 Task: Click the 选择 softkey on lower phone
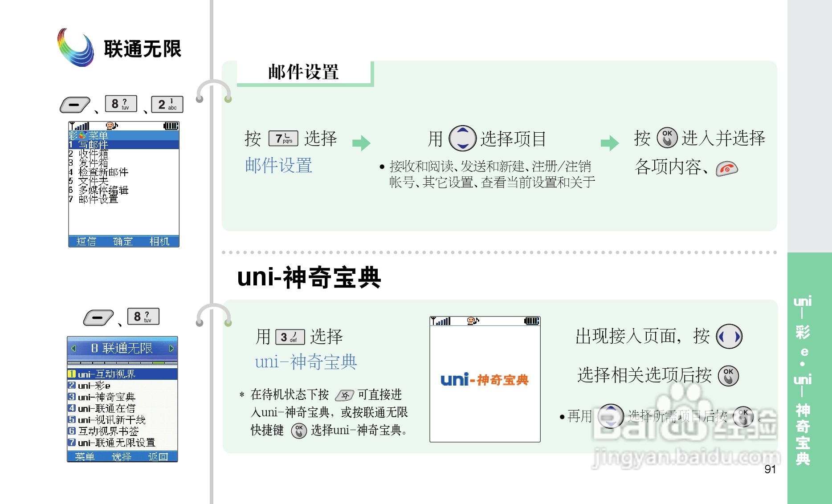122,457
